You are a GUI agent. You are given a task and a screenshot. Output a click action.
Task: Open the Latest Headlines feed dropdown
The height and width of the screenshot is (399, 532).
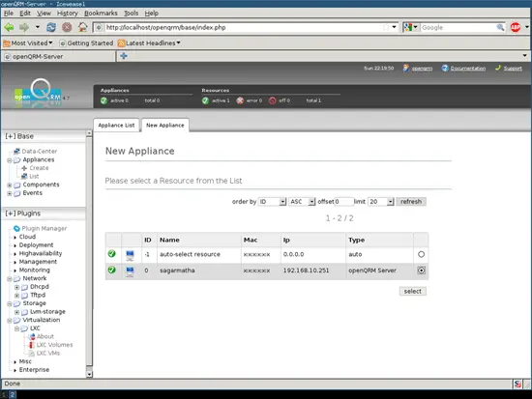pos(149,43)
